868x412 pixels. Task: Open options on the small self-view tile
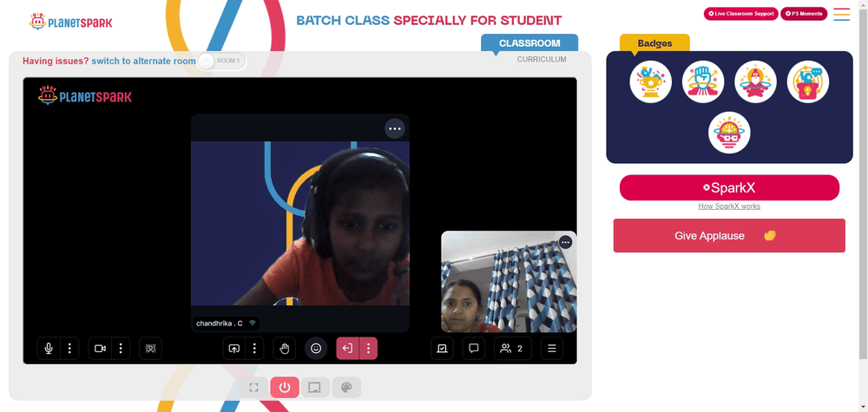pos(565,242)
